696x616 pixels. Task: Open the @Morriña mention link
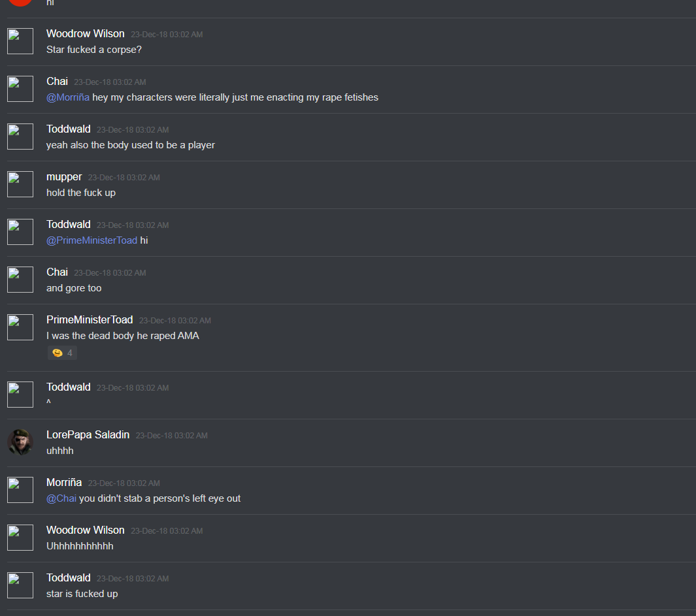point(68,97)
